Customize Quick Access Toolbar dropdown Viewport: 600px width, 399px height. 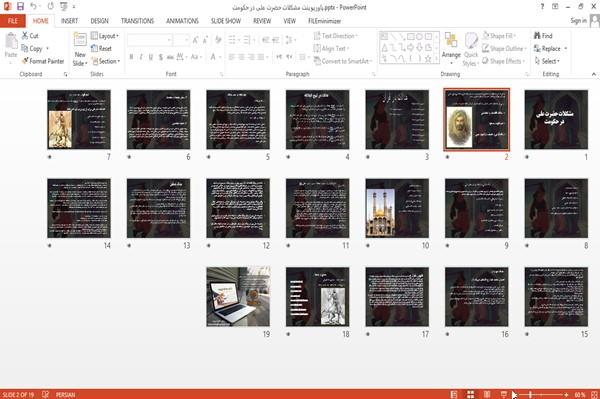[74, 7]
